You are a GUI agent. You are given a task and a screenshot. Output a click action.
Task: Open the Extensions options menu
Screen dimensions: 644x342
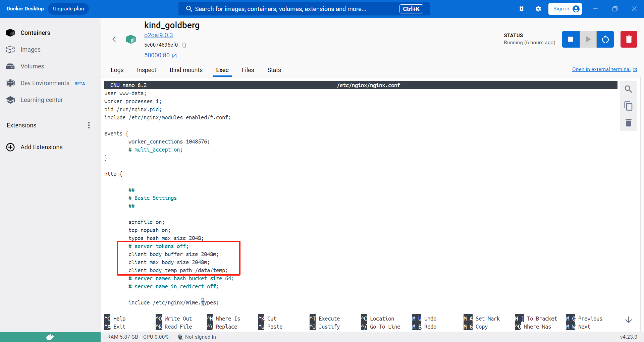(x=89, y=125)
